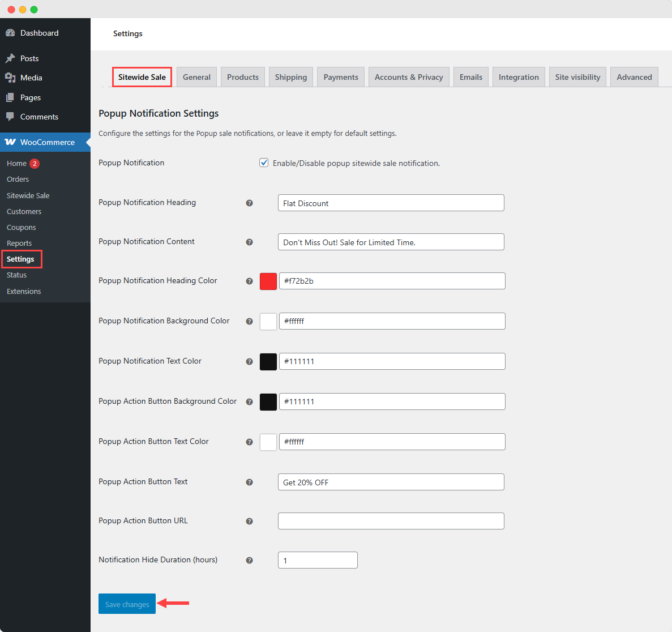
Task: Click help icon for Popup Notification Heading
Action: (x=250, y=203)
